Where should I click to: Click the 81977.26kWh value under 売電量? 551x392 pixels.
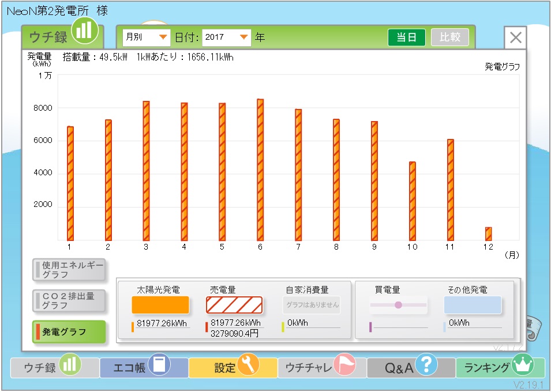click(x=235, y=323)
